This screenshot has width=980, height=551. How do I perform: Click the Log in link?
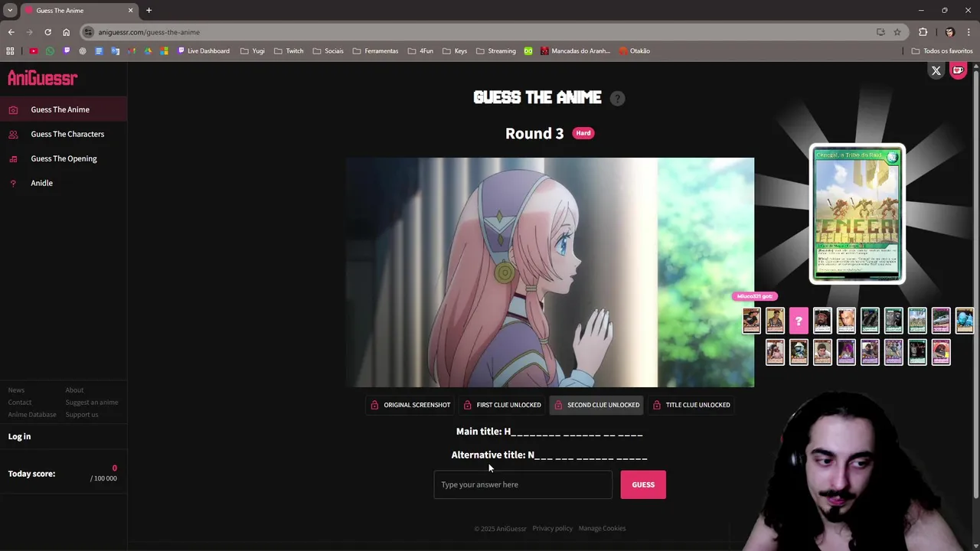20,436
